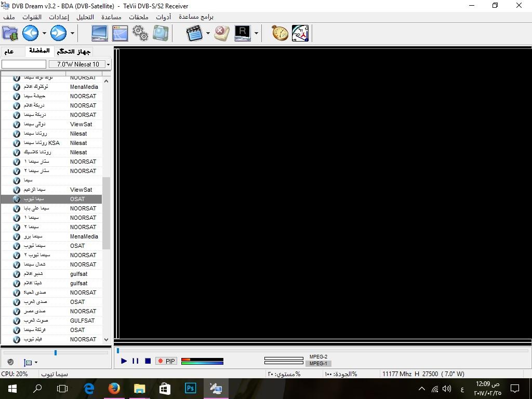Click the V icon beside روتانا كلاسيك
The width and height of the screenshot is (532, 399).
point(17,152)
